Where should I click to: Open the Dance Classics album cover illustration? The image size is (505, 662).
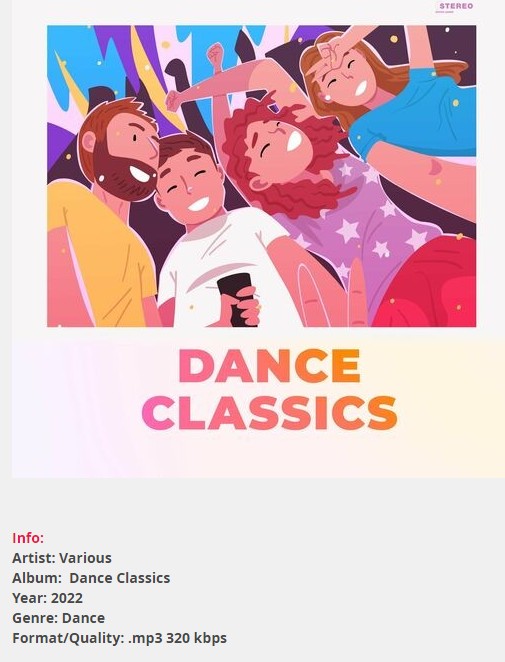coord(261,176)
